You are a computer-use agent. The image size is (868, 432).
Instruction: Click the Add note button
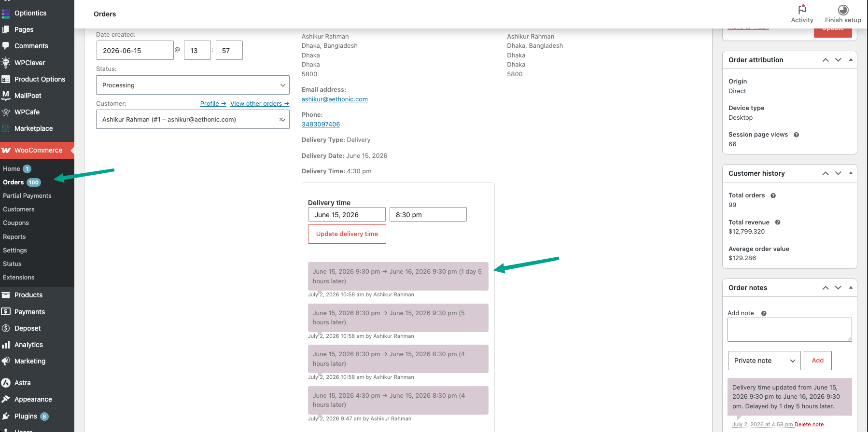pyautogui.click(x=817, y=361)
